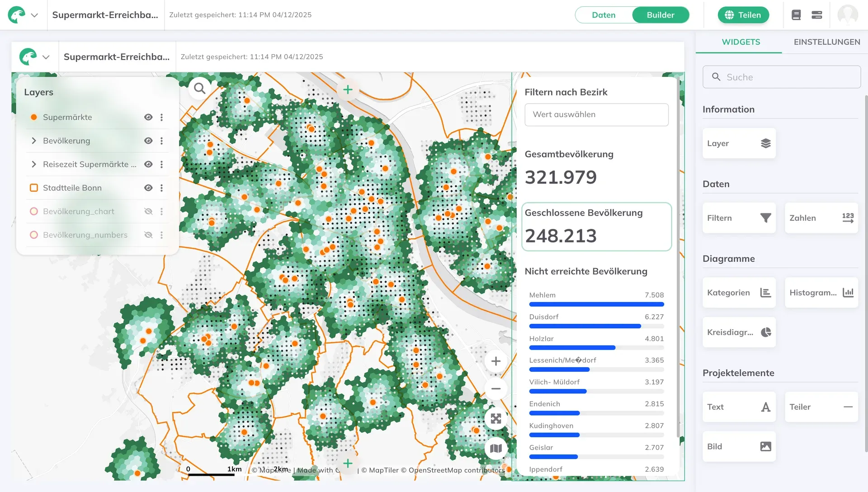Add the Bild image element

[x=739, y=447]
